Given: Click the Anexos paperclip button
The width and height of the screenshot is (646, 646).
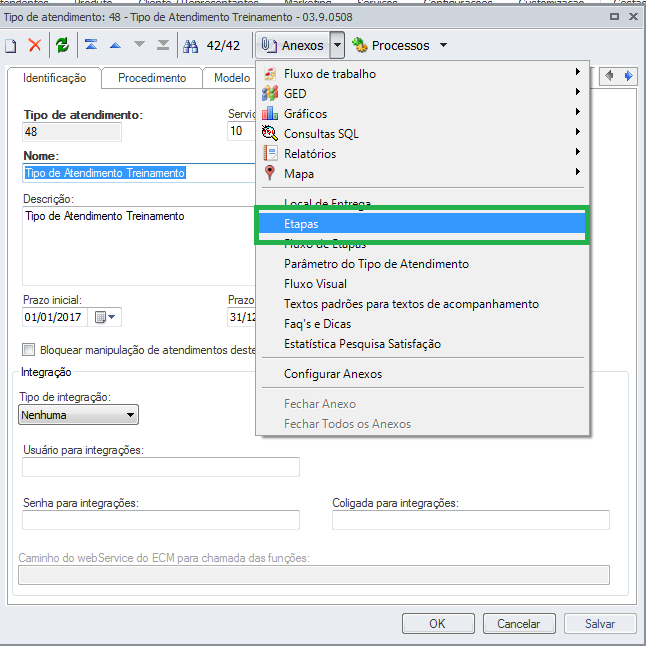Looking at the screenshot, I should (293, 45).
